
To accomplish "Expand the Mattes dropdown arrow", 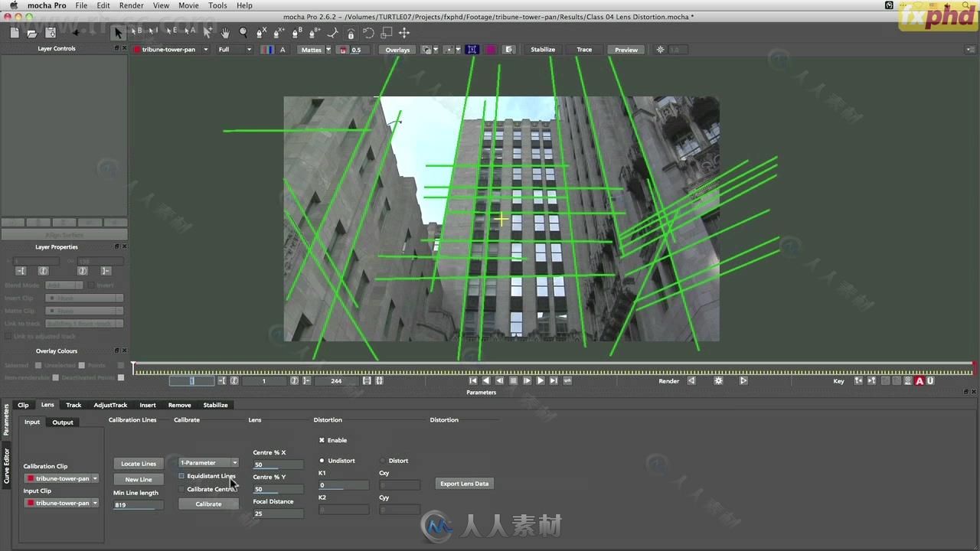I will click(x=328, y=50).
